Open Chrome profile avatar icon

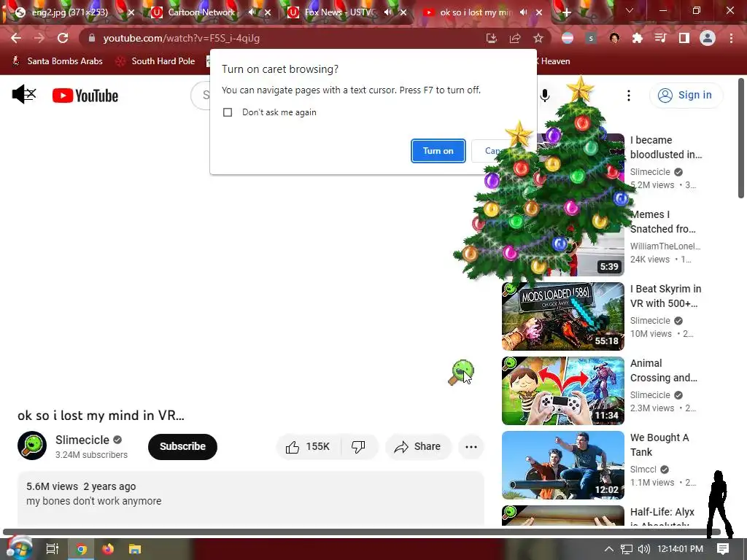click(707, 38)
